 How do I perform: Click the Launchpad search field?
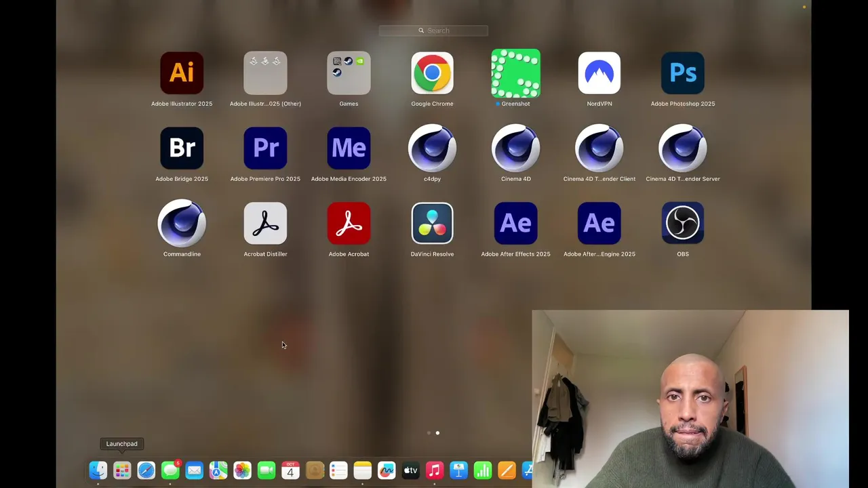pos(433,30)
